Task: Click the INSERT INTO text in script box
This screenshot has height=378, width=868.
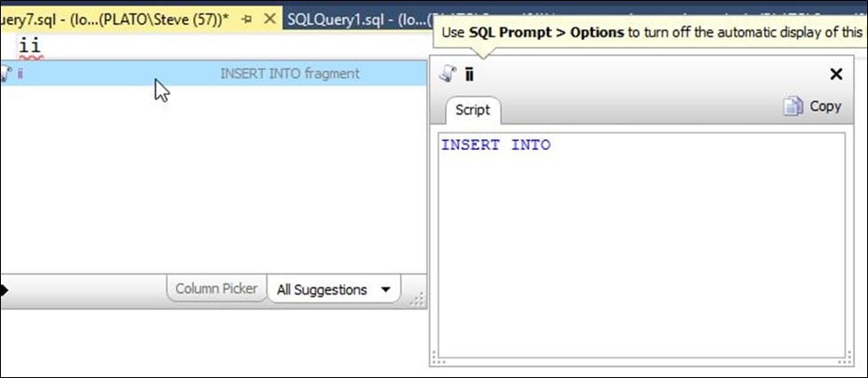Action: click(x=496, y=145)
